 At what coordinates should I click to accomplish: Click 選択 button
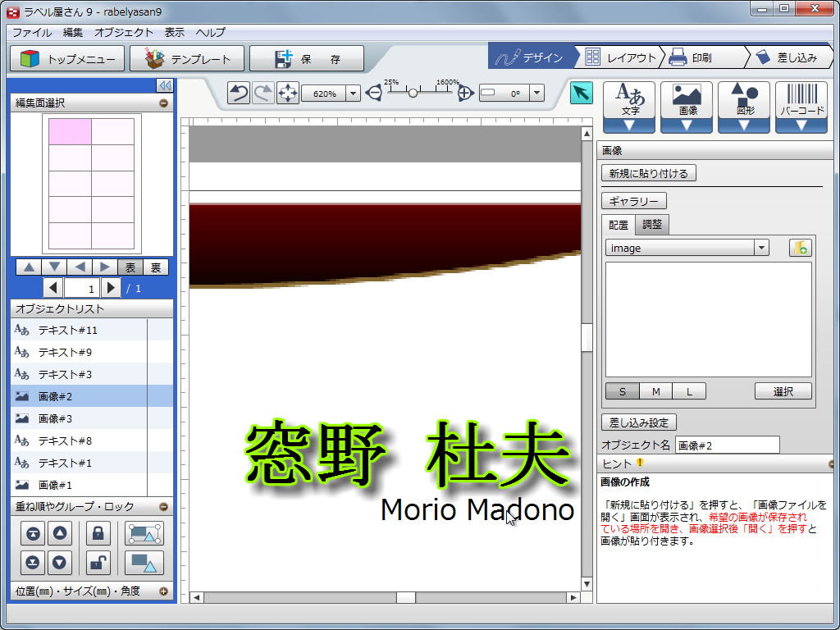coord(783,391)
